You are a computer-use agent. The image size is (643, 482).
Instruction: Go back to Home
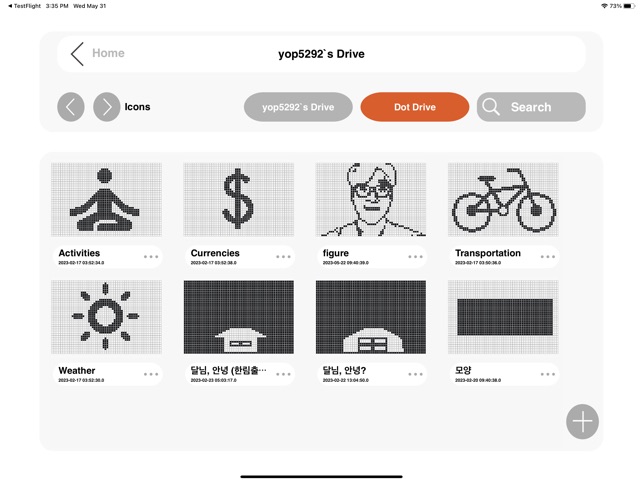coord(108,53)
